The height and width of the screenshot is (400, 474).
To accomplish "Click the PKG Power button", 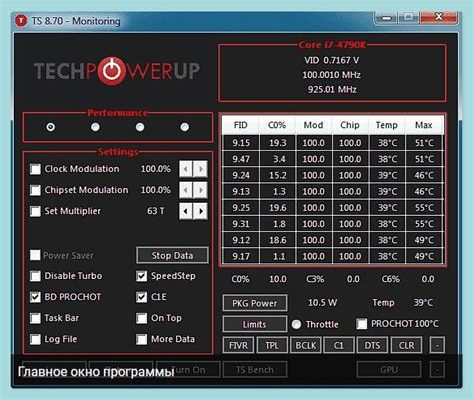I will click(255, 303).
